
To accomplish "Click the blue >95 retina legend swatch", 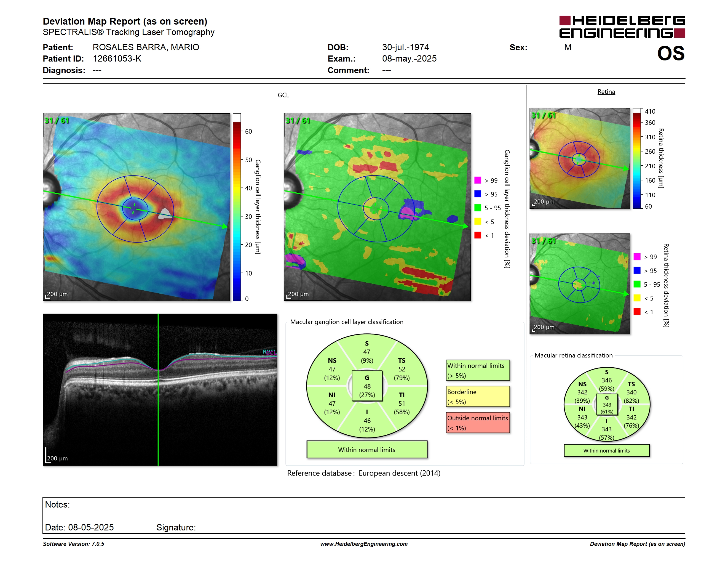I will tap(637, 270).
